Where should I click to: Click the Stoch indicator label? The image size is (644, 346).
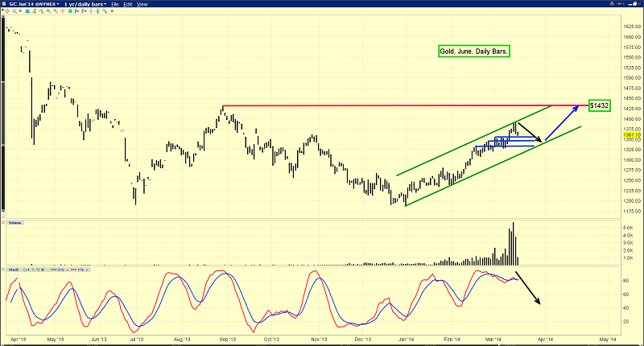coord(14,270)
